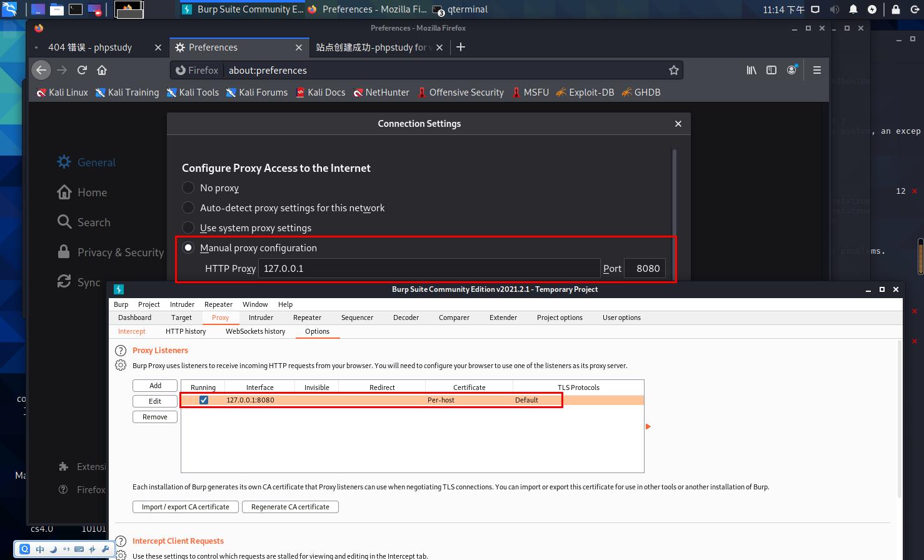Open the Intercept sub-tab
The image size is (924, 560).
[131, 331]
